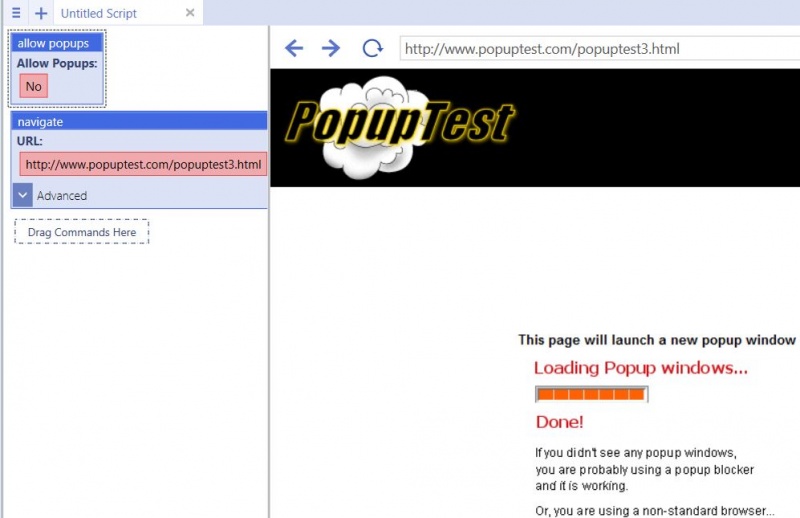This screenshot has width=800, height=518.
Task: Add a new script tab with plus icon
Action: click(41, 13)
